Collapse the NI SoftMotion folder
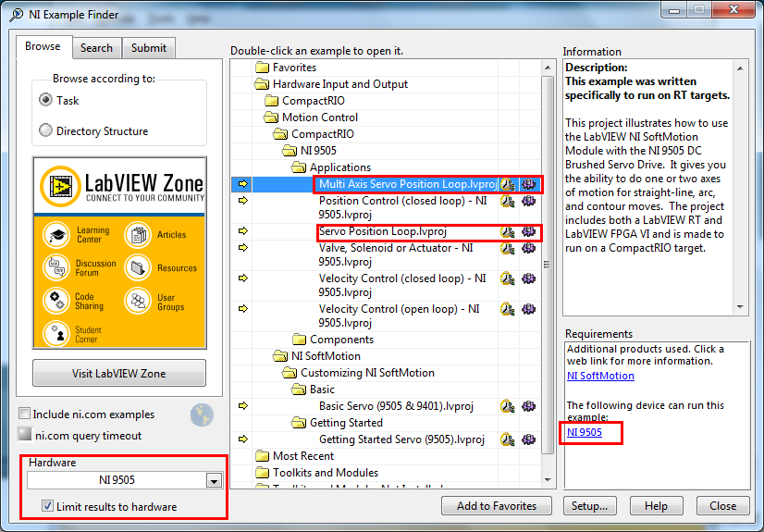Image resolution: width=764 pixels, height=532 pixels. tap(280, 356)
